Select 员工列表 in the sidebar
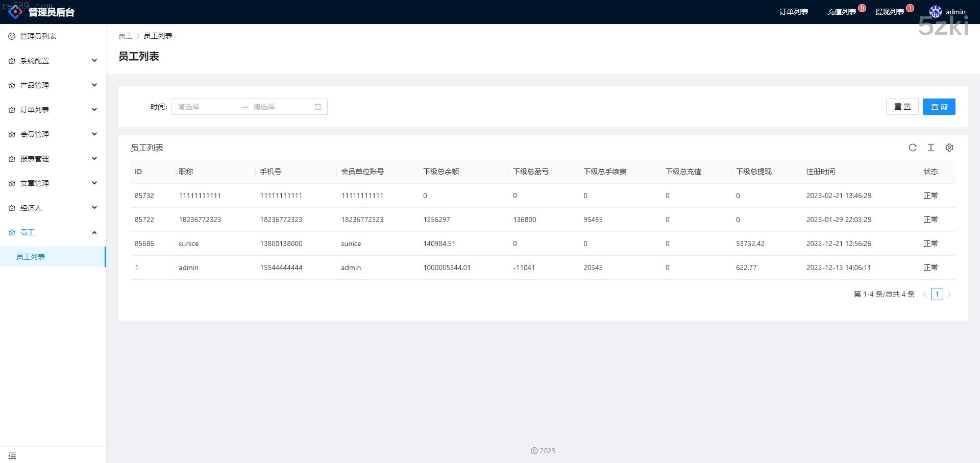This screenshot has width=980, height=463. [x=31, y=257]
